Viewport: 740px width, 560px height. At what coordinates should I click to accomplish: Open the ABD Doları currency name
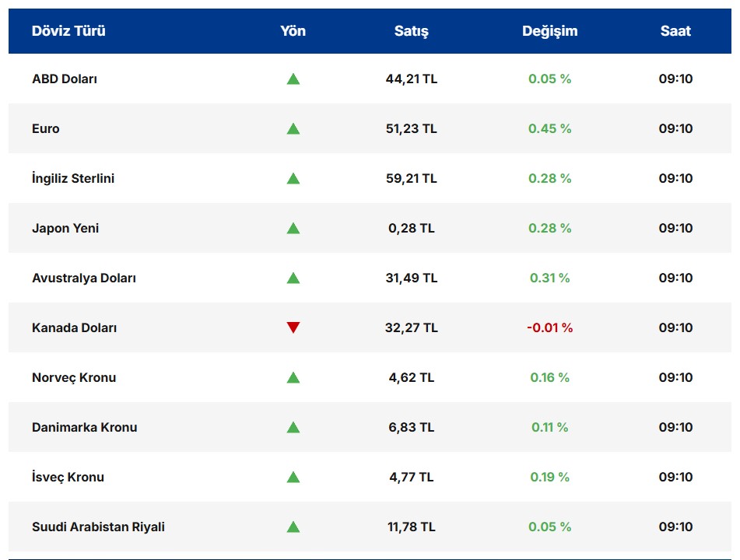point(65,79)
